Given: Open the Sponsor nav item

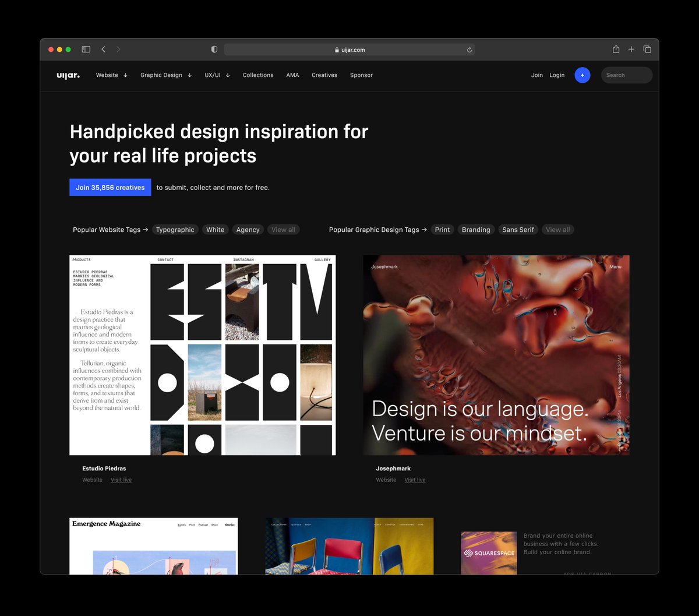Looking at the screenshot, I should click(361, 75).
